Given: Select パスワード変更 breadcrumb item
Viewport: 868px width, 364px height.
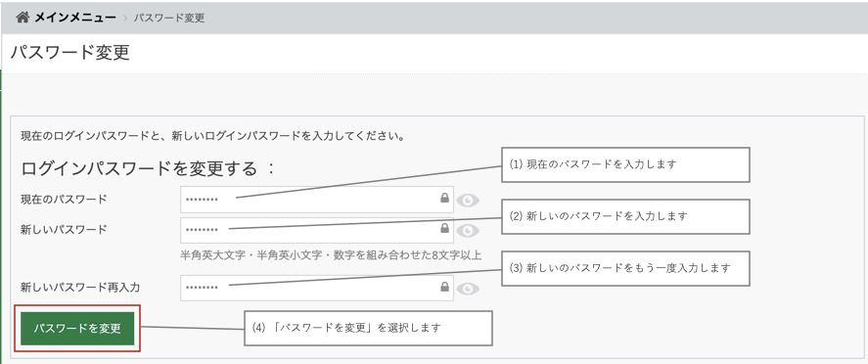Looking at the screenshot, I should (x=169, y=18).
